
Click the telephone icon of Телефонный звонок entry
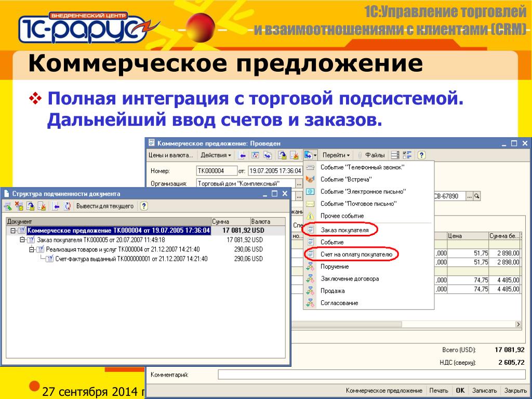[310, 167]
